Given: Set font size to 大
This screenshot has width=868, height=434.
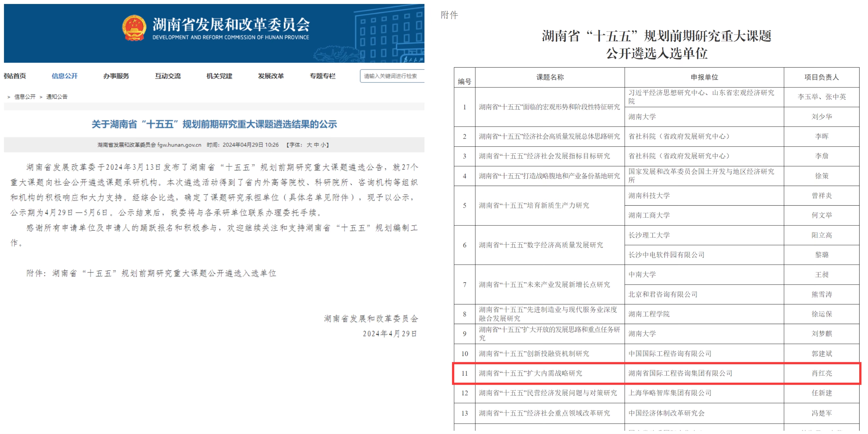Looking at the screenshot, I should (309, 145).
